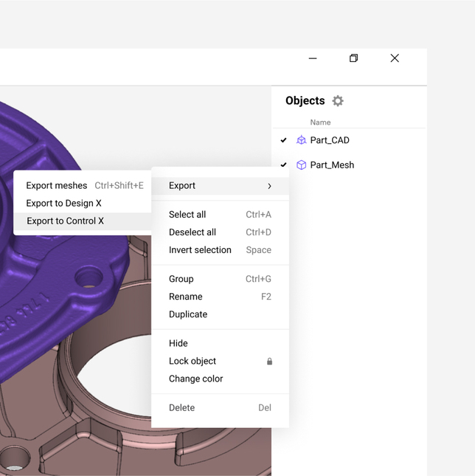Click Deselect all menu entry
Screen dimensions: 475x476
pyautogui.click(x=192, y=232)
